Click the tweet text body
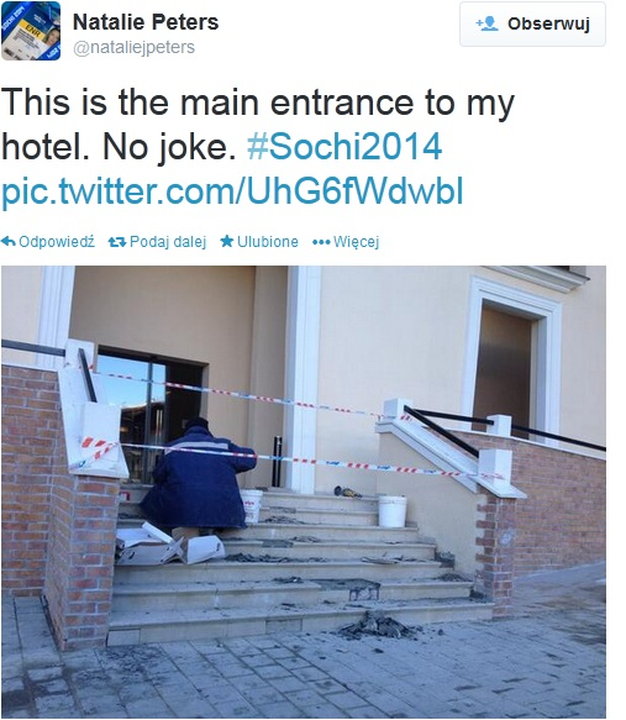 [x=258, y=147]
